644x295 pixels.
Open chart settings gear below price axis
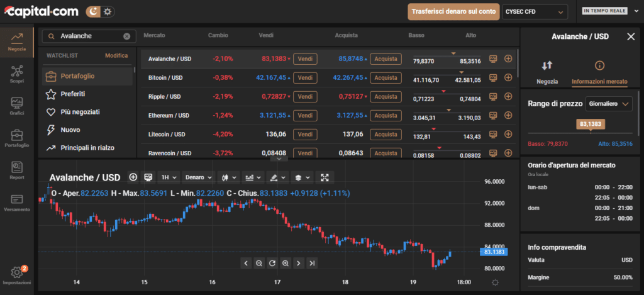pos(496,282)
